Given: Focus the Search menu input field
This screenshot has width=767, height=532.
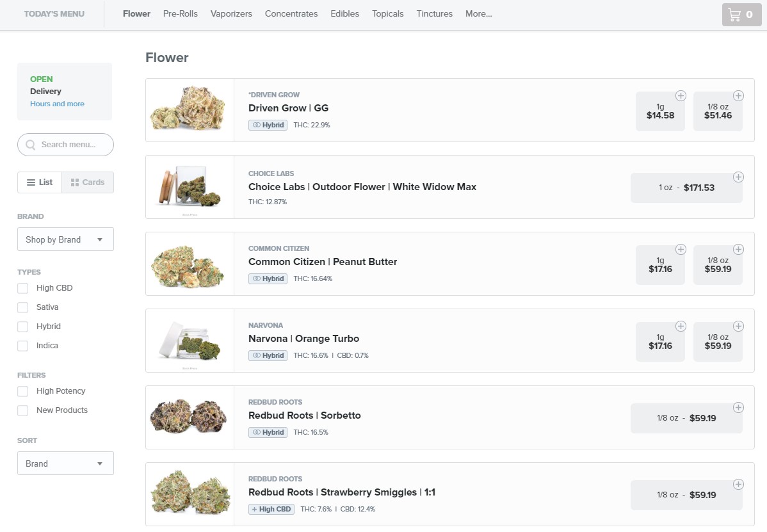Looking at the screenshot, I should (67, 145).
